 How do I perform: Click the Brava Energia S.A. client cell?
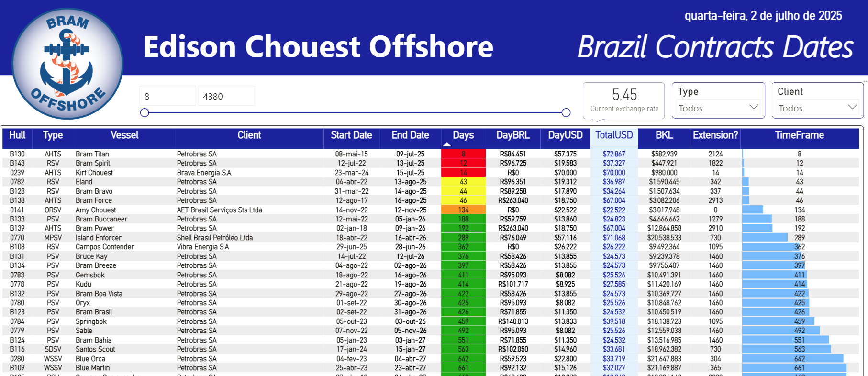(x=205, y=173)
